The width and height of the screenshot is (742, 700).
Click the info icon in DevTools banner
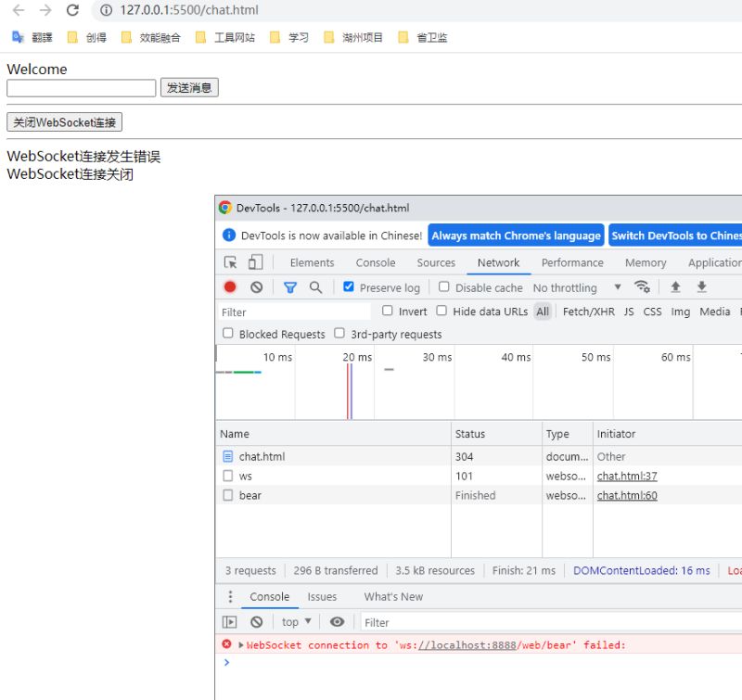pos(229,235)
